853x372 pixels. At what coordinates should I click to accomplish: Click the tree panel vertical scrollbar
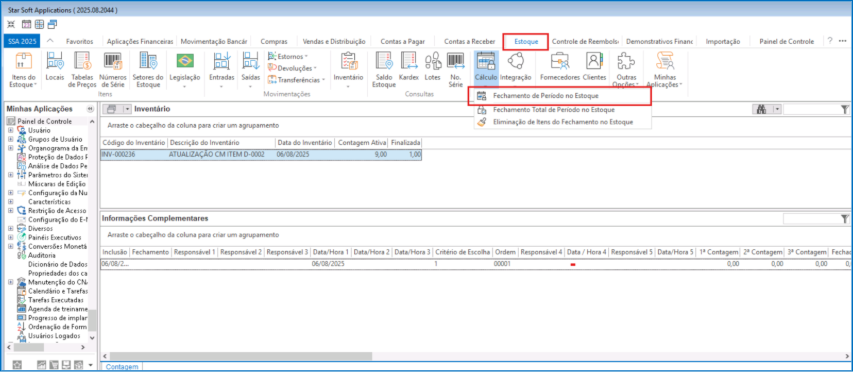92,321
